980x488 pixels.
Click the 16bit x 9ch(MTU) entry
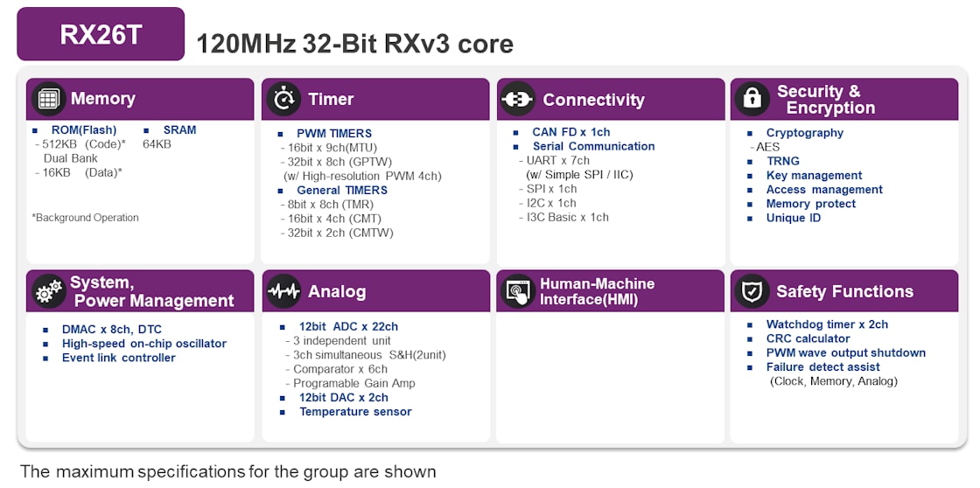pos(327,148)
